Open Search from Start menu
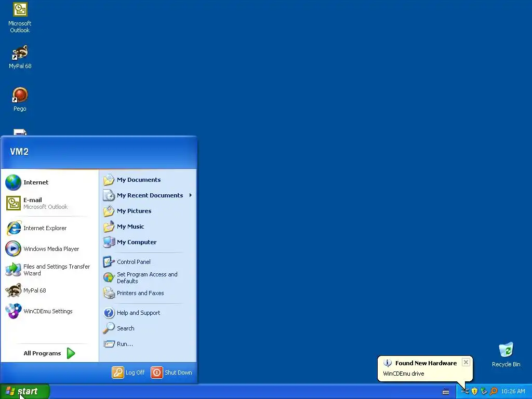This screenshot has width=532, height=399. [148, 328]
